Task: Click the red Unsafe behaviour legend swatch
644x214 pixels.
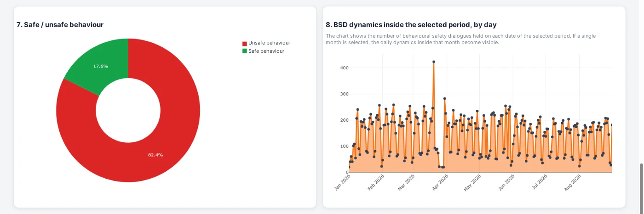Action: point(245,43)
